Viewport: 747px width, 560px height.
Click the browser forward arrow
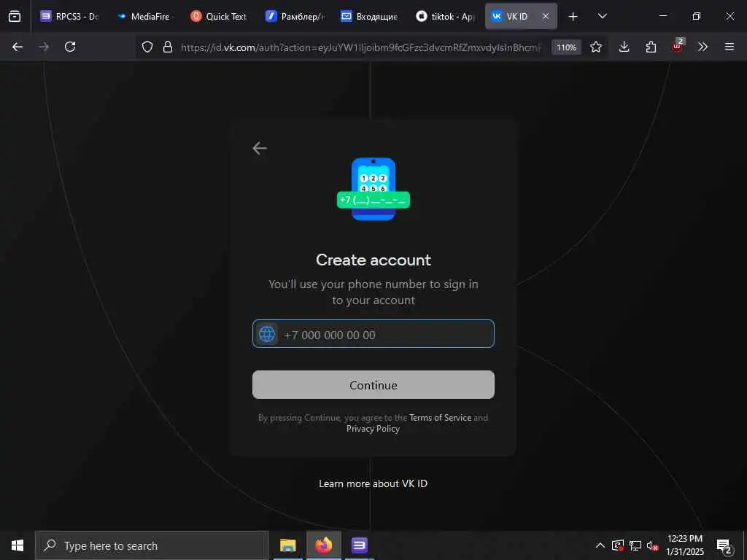[x=44, y=47]
